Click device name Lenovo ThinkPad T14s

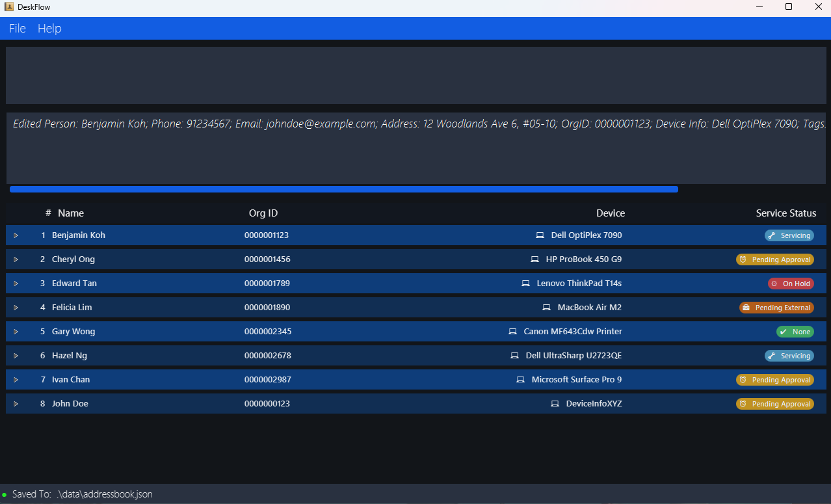point(579,284)
